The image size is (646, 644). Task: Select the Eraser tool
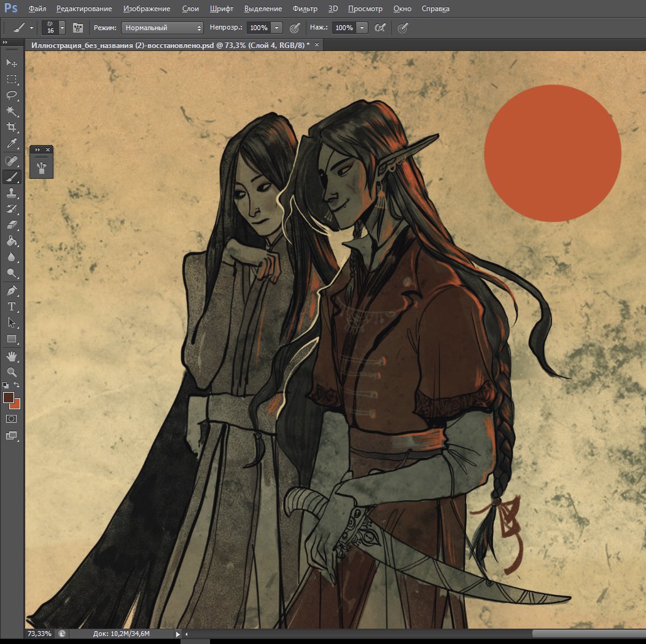[12, 225]
